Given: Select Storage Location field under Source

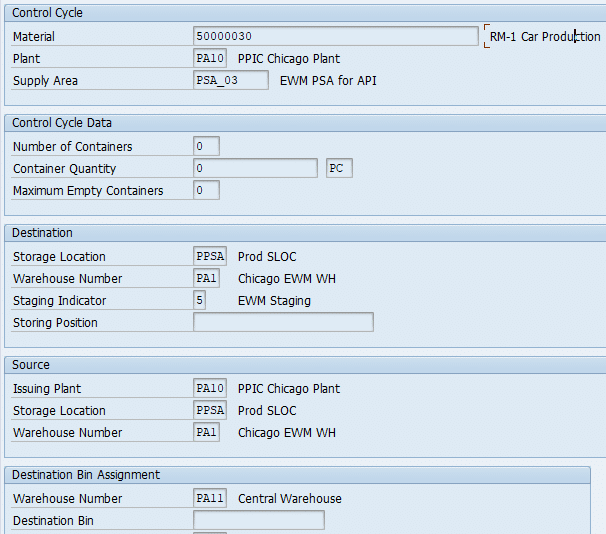Looking at the screenshot, I should [210, 411].
